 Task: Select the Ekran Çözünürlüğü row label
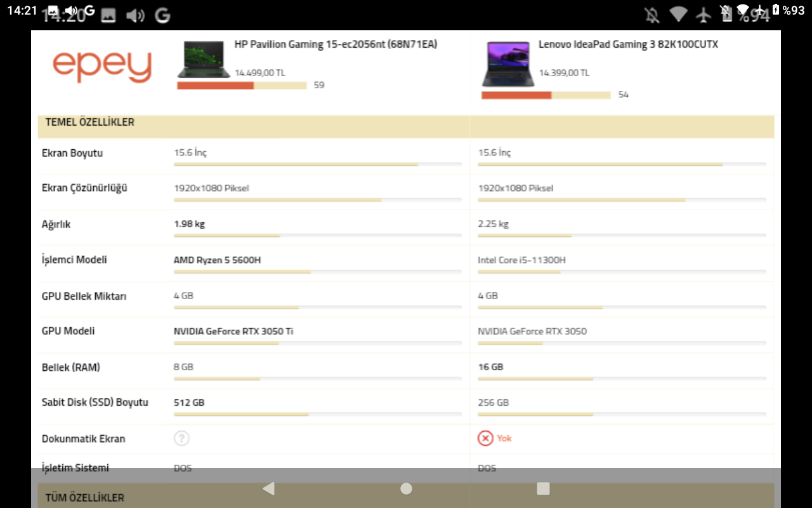pos(84,189)
